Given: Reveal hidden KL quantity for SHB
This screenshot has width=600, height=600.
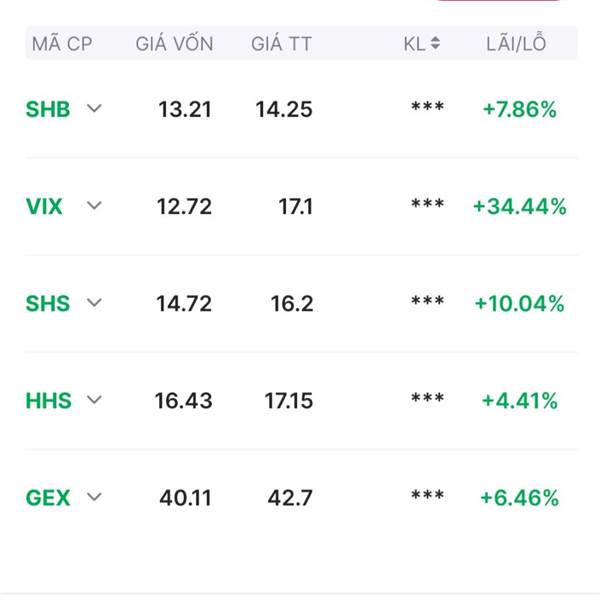Looking at the screenshot, I should click(427, 107).
